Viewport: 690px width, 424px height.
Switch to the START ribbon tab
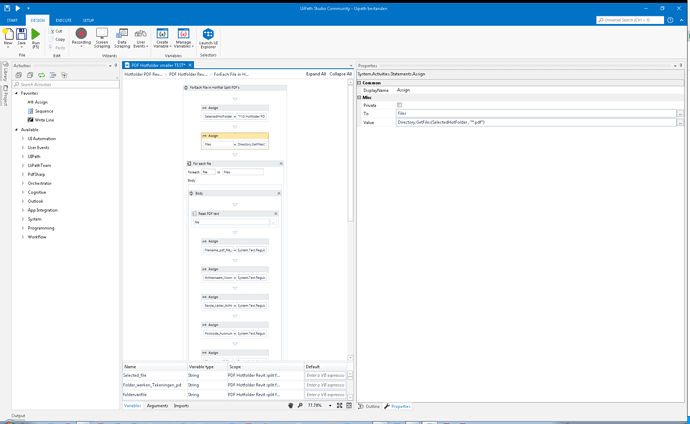[x=12, y=20]
